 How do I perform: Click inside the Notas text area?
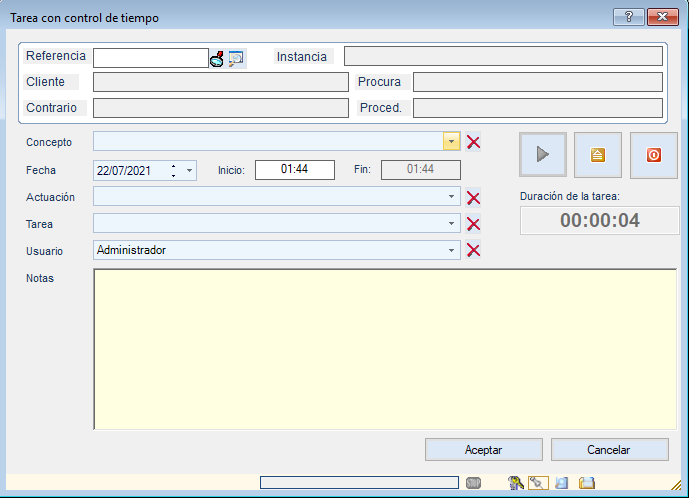tap(385, 348)
